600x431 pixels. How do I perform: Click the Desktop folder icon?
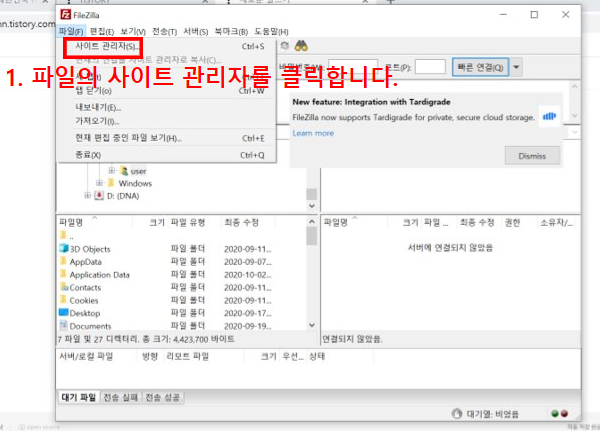[64, 313]
